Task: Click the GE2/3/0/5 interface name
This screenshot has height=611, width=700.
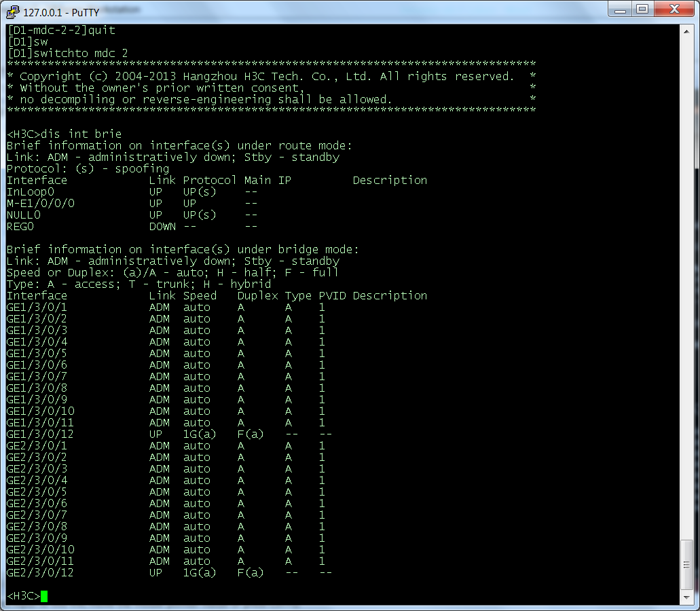Action: [37, 492]
